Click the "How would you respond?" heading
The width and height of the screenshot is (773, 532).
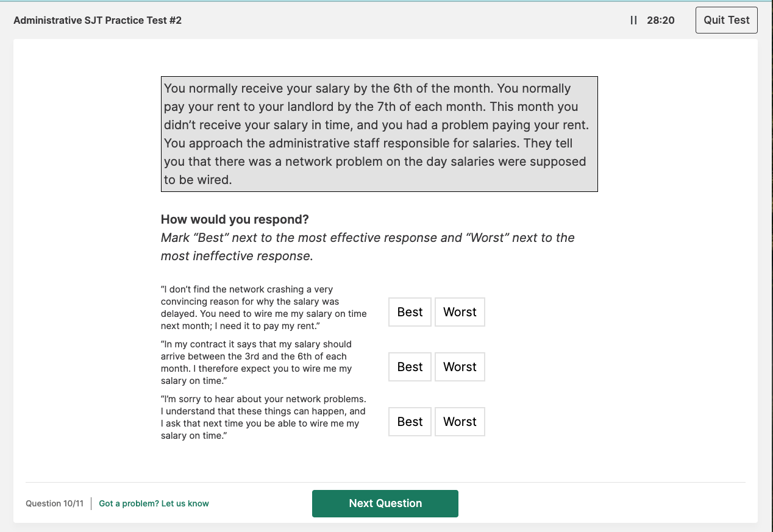(x=235, y=219)
